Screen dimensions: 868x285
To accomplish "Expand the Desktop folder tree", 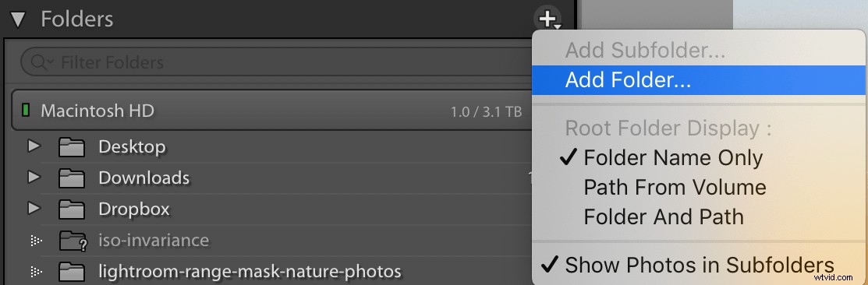I will [x=34, y=146].
